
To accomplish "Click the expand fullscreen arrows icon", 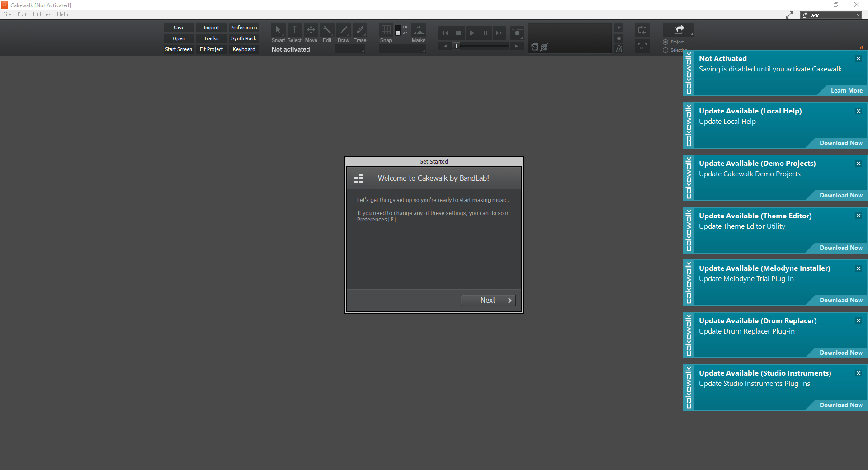I will (x=789, y=15).
